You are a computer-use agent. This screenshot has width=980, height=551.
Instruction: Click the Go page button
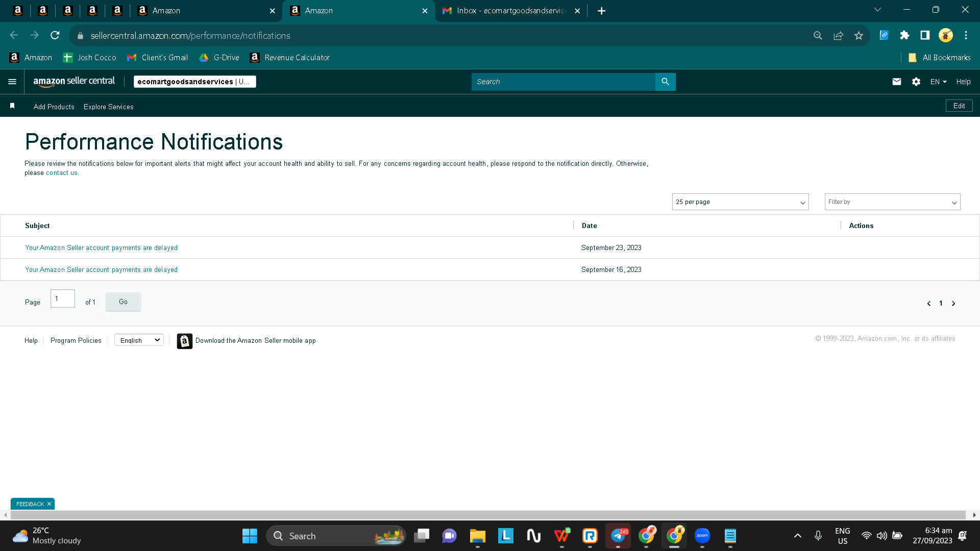coord(124,302)
